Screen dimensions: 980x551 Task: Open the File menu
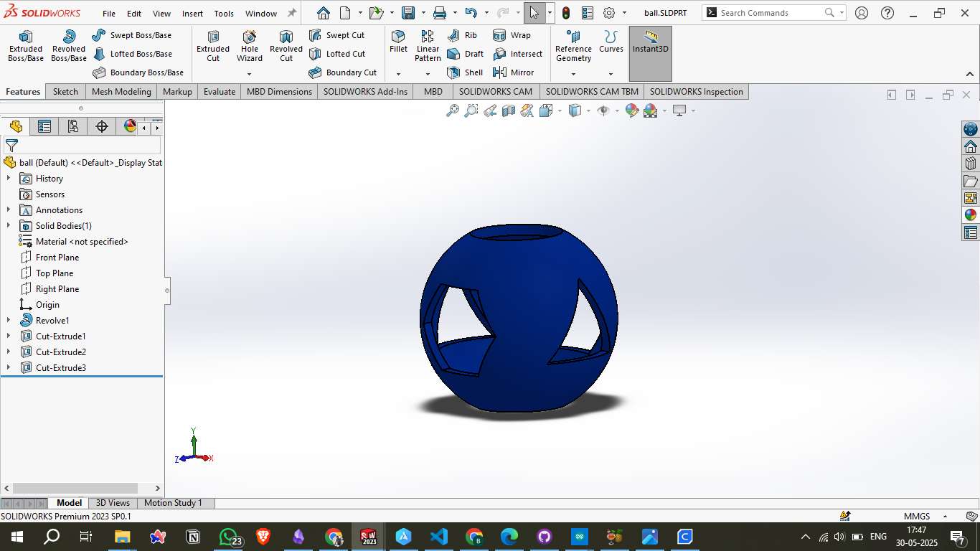point(109,14)
